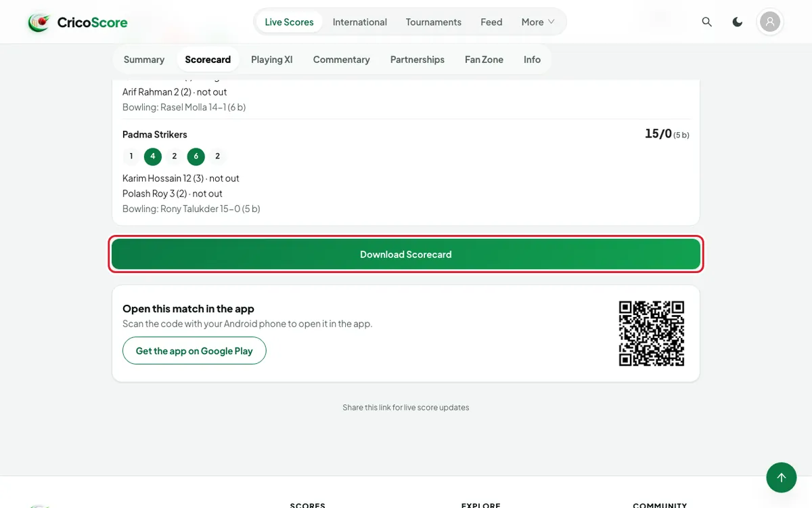Click Get the app on Google Play

coord(194,351)
